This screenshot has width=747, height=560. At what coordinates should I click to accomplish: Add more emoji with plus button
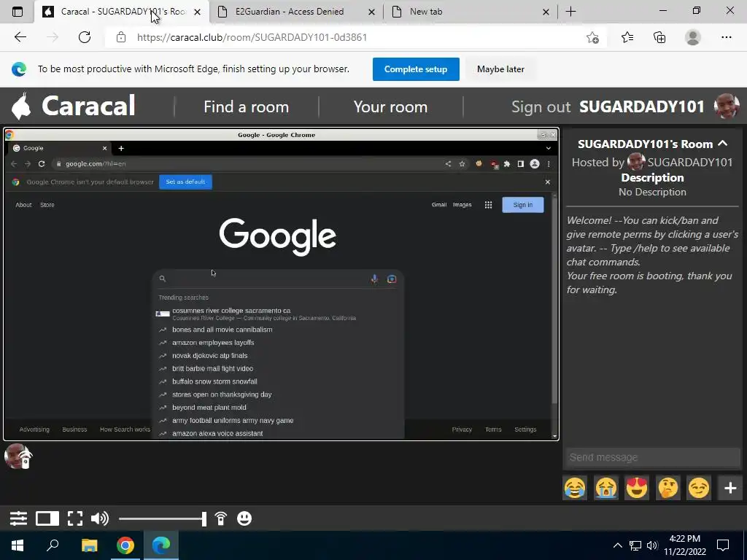[729, 488]
